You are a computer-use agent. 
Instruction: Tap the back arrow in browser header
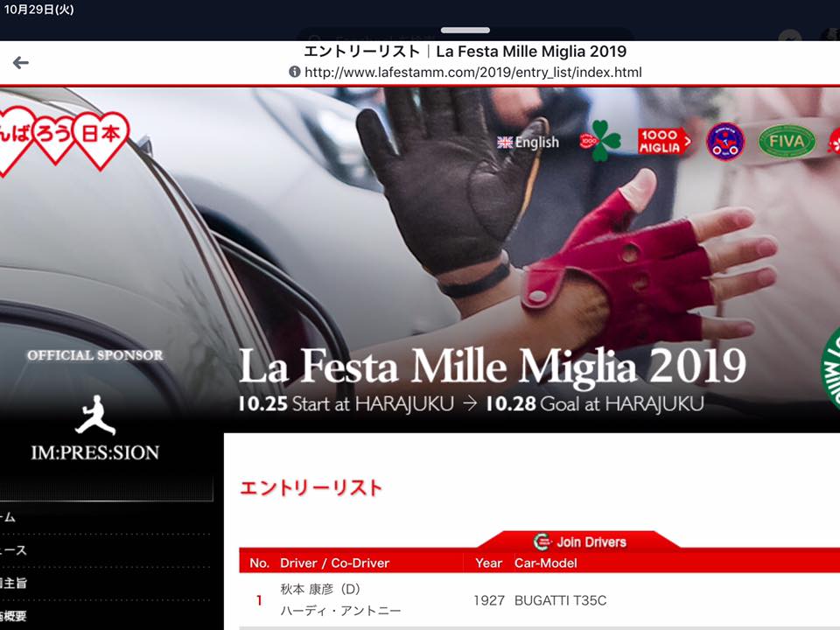click(20, 63)
